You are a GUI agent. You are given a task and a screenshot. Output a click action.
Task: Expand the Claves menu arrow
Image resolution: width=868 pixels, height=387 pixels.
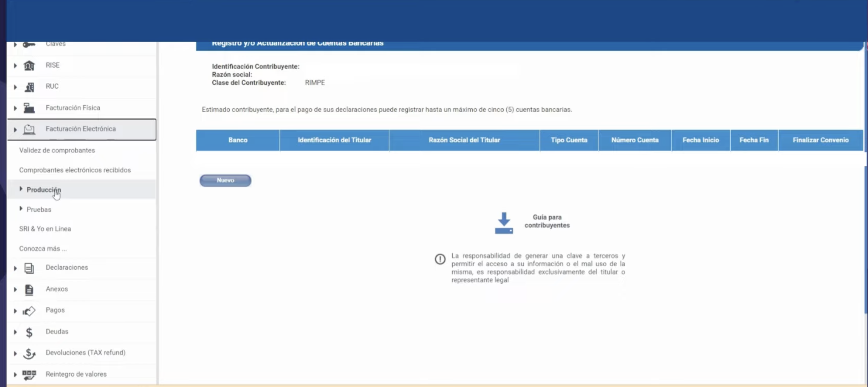pyautogui.click(x=15, y=45)
